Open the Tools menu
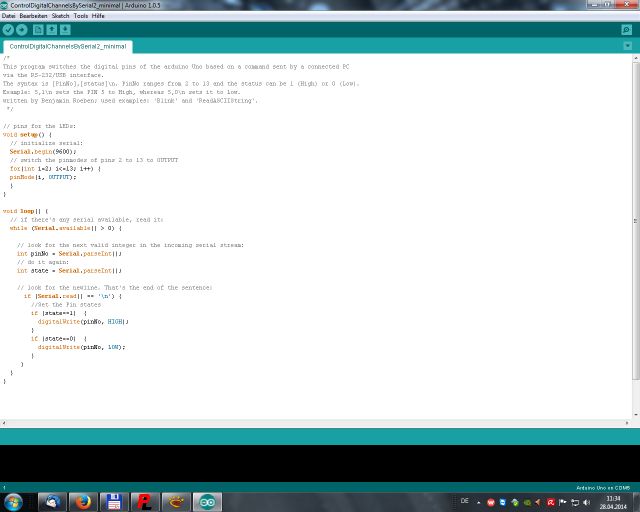 (81, 16)
